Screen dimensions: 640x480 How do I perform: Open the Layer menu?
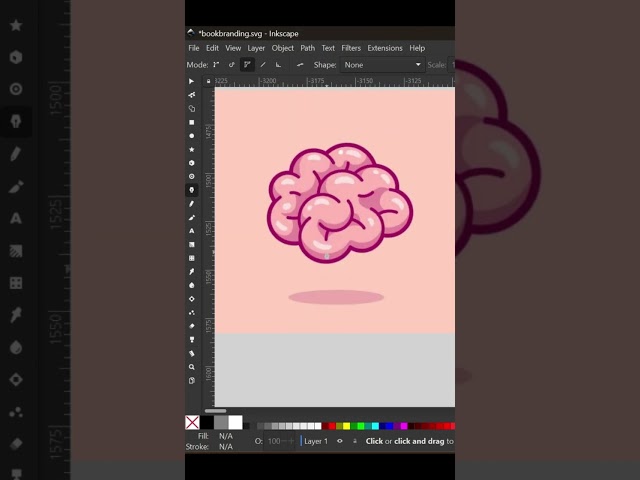click(x=256, y=48)
